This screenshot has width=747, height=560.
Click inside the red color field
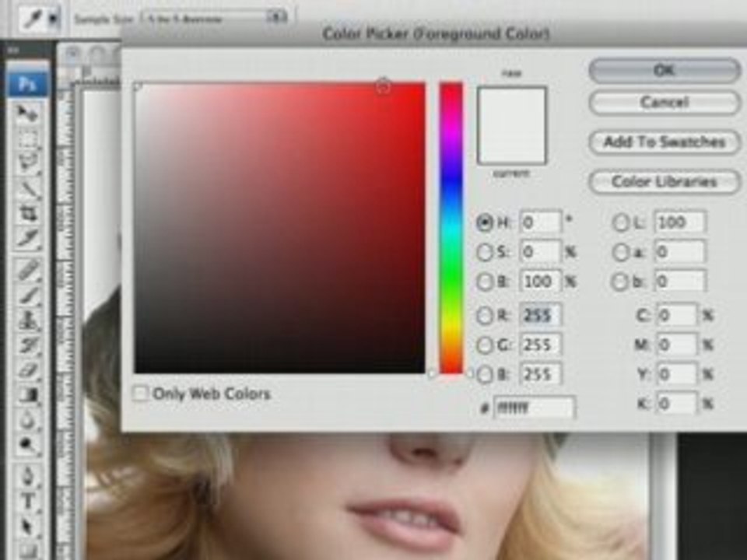coord(279,228)
